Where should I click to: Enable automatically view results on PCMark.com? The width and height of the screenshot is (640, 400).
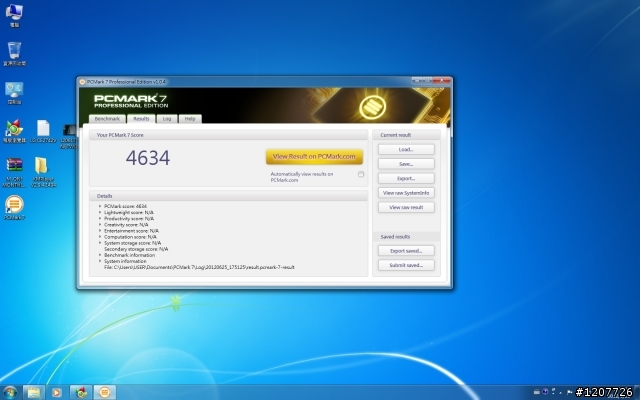(x=361, y=174)
